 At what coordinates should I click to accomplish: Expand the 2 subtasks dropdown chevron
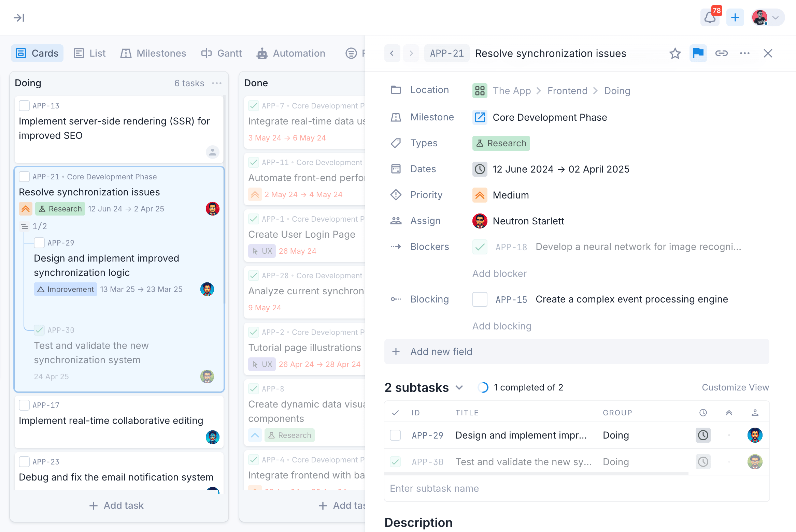pos(459,387)
